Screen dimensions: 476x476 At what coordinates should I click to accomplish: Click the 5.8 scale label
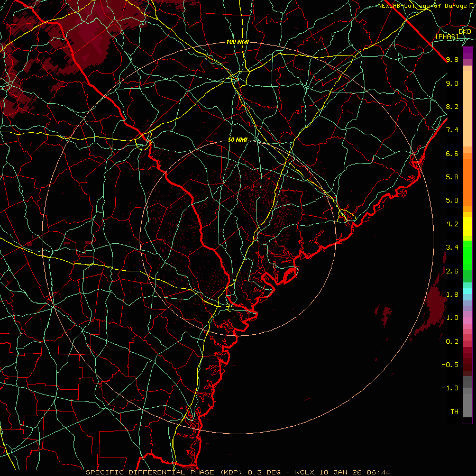coord(452,177)
